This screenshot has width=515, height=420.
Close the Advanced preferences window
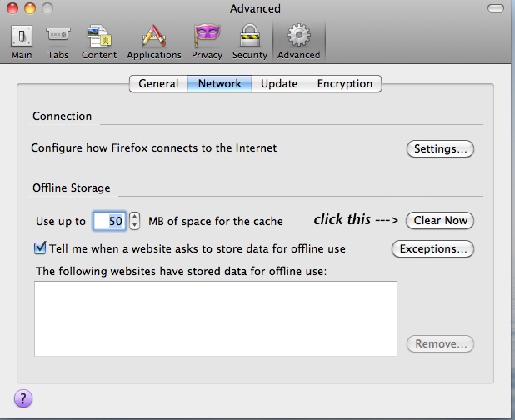pos(12,8)
